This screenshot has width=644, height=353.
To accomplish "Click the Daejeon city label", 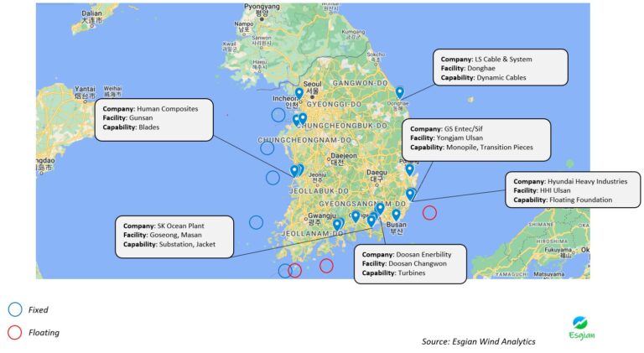I will click(344, 158).
